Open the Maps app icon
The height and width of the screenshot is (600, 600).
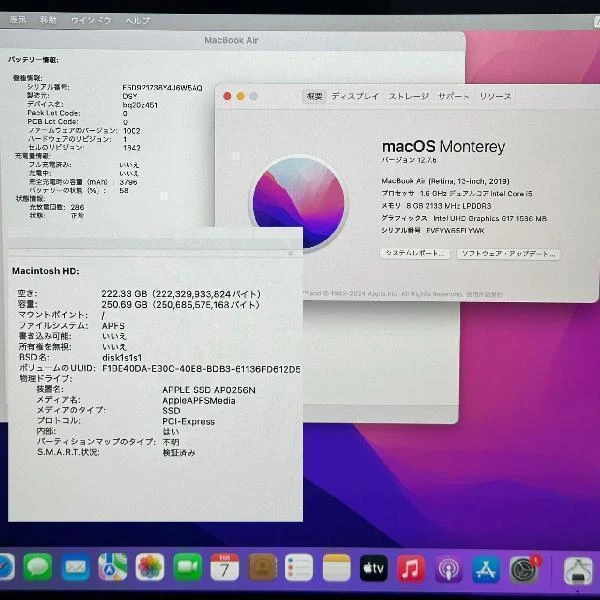tap(112, 567)
